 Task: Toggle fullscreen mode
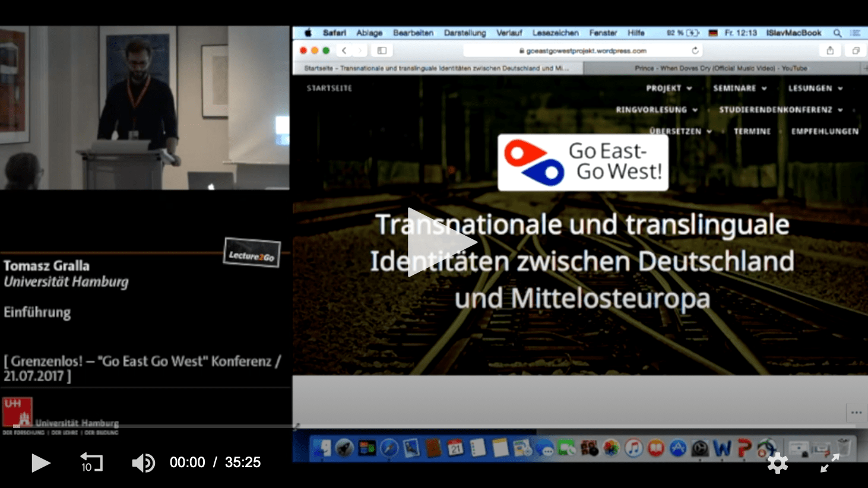click(x=830, y=463)
